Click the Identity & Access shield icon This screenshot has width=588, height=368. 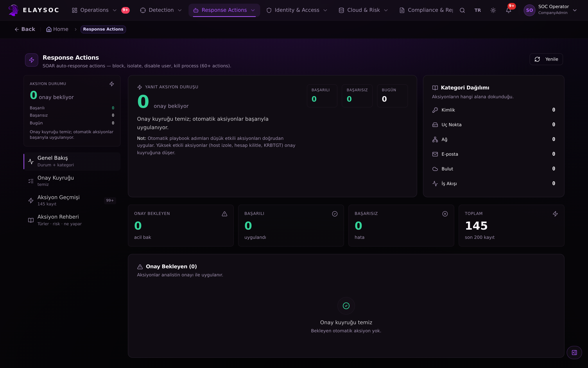269,10
